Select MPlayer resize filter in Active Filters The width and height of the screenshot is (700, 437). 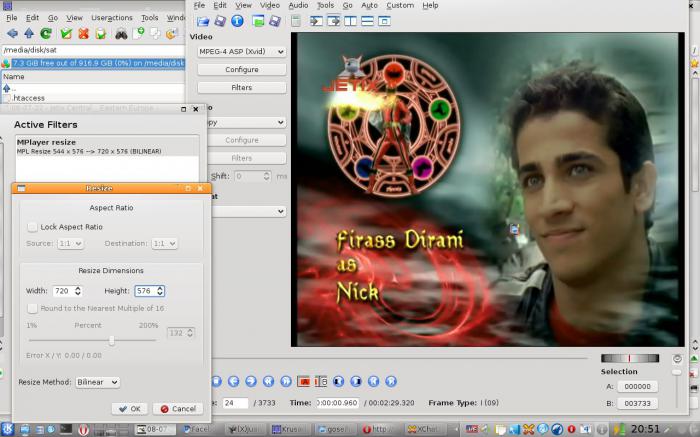107,146
